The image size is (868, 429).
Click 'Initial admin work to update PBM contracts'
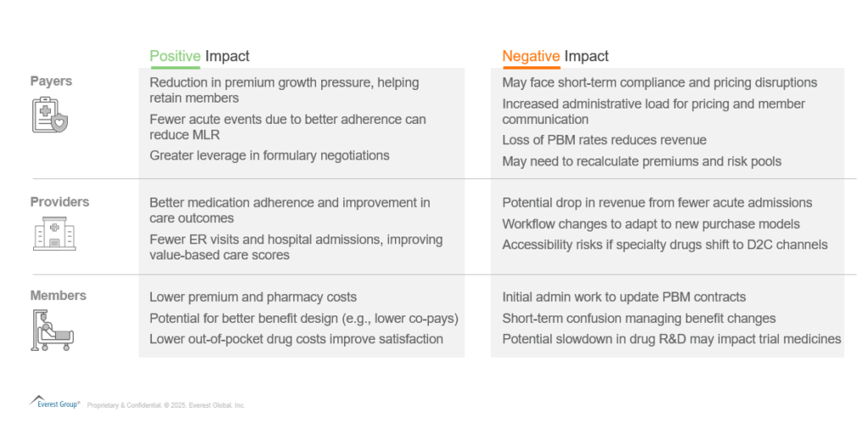tap(624, 297)
